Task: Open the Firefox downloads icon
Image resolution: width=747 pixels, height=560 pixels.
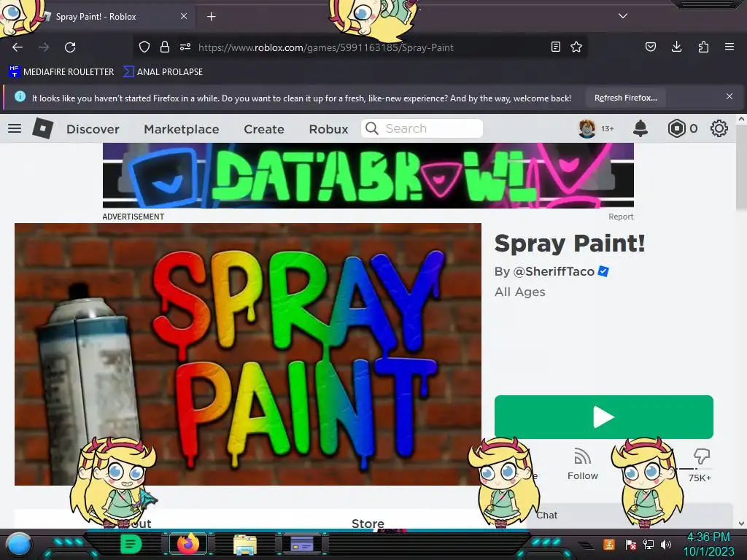Action: click(x=676, y=47)
